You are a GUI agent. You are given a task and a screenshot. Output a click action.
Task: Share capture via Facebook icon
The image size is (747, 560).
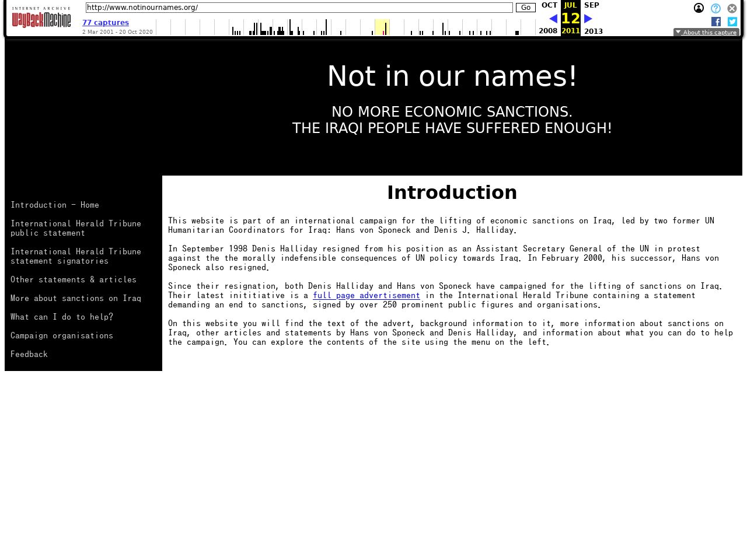click(716, 22)
